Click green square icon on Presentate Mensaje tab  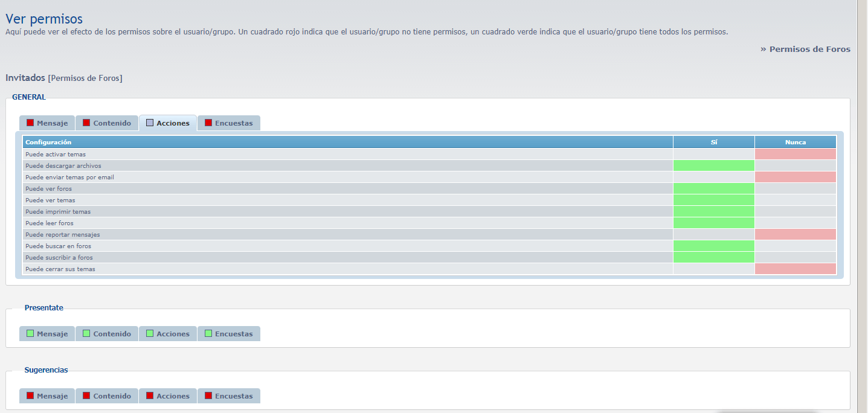click(x=30, y=333)
